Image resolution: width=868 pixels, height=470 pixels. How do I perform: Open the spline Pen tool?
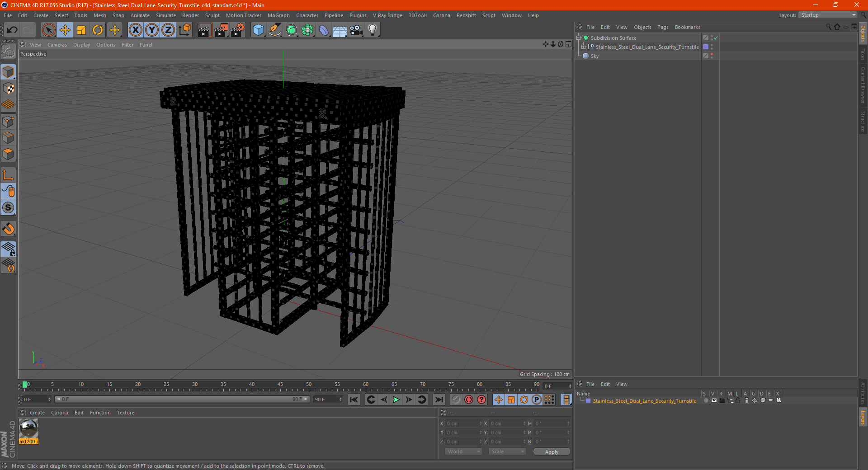pyautogui.click(x=275, y=30)
